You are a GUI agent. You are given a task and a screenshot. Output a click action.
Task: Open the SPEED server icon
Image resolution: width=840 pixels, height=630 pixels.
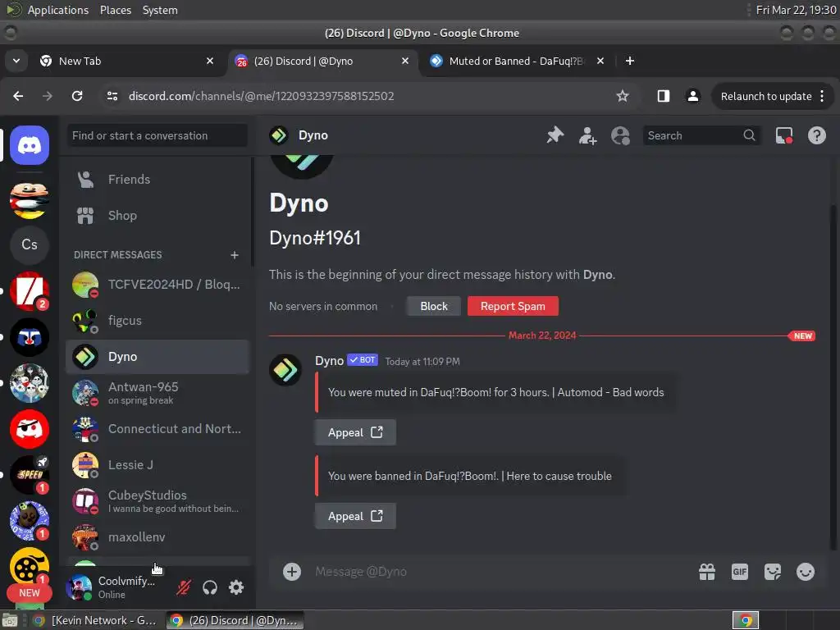[x=30, y=475]
